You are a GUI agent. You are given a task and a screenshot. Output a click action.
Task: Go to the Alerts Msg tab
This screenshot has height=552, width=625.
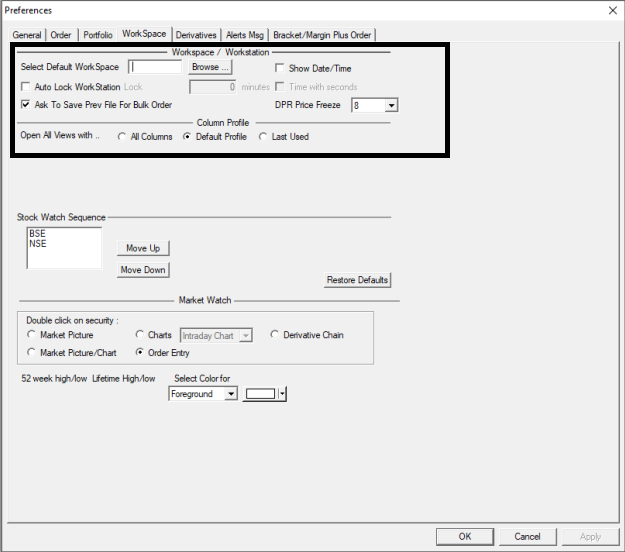point(245,34)
